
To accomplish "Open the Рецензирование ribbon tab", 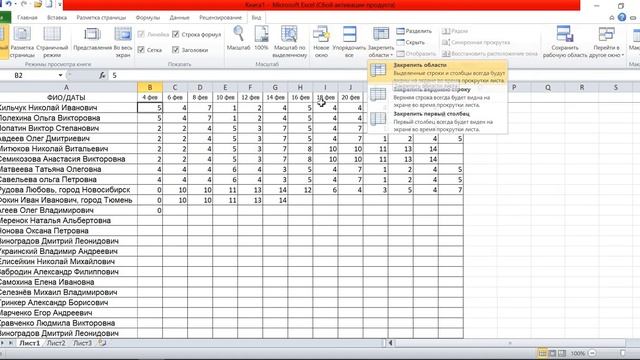I will pyautogui.click(x=220, y=18).
